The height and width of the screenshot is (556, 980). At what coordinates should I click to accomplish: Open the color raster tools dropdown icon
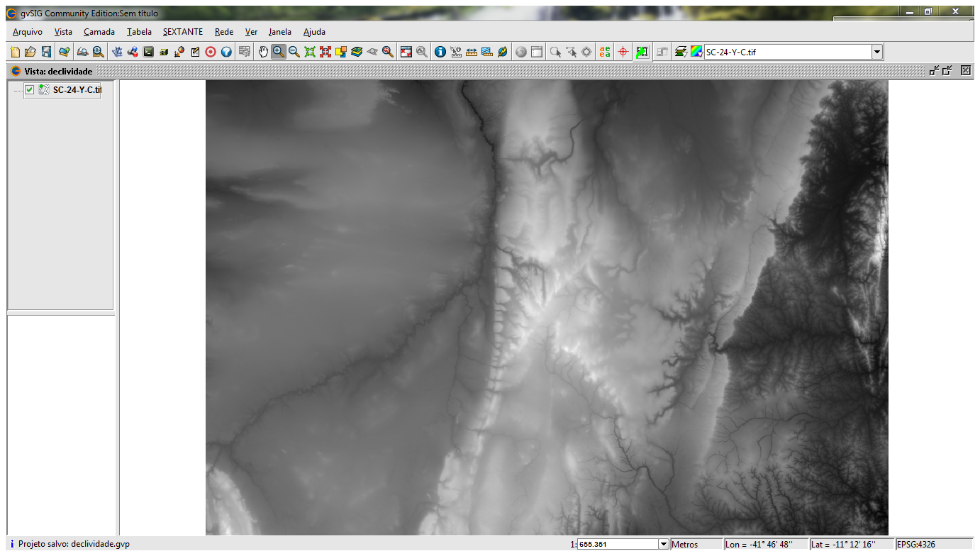point(696,52)
